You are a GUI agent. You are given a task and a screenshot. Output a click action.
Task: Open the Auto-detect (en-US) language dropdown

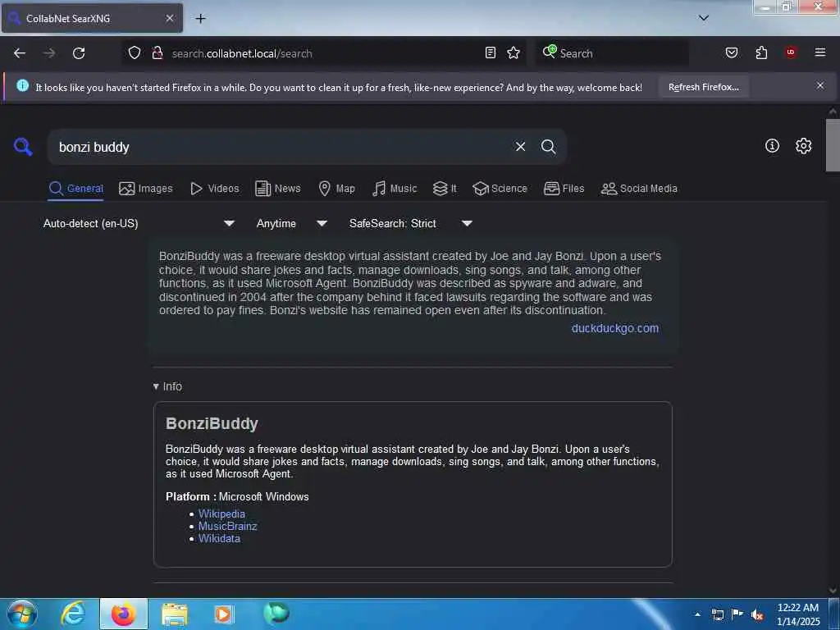point(139,223)
